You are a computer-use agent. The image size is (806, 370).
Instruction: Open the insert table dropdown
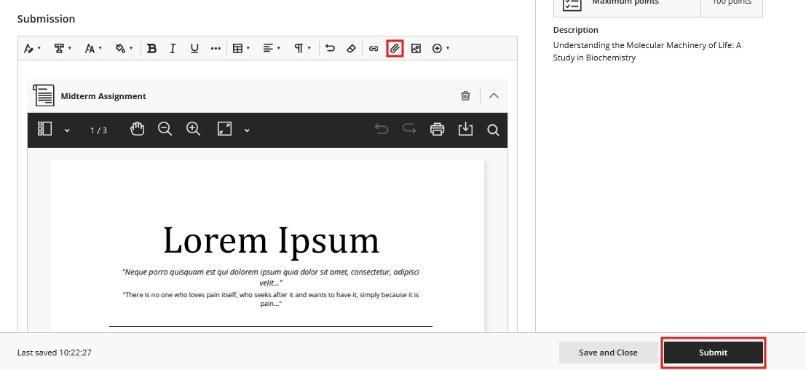pyautogui.click(x=241, y=49)
